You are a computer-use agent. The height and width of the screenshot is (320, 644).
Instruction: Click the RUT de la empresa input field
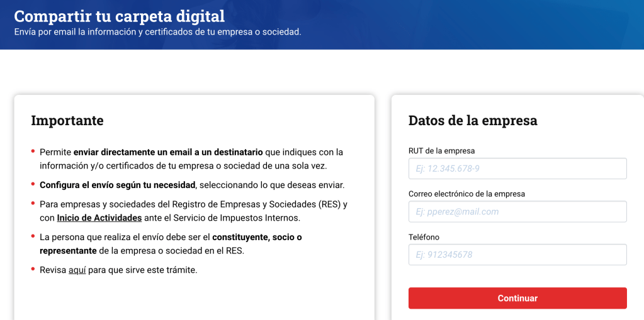[x=517, y=168]
